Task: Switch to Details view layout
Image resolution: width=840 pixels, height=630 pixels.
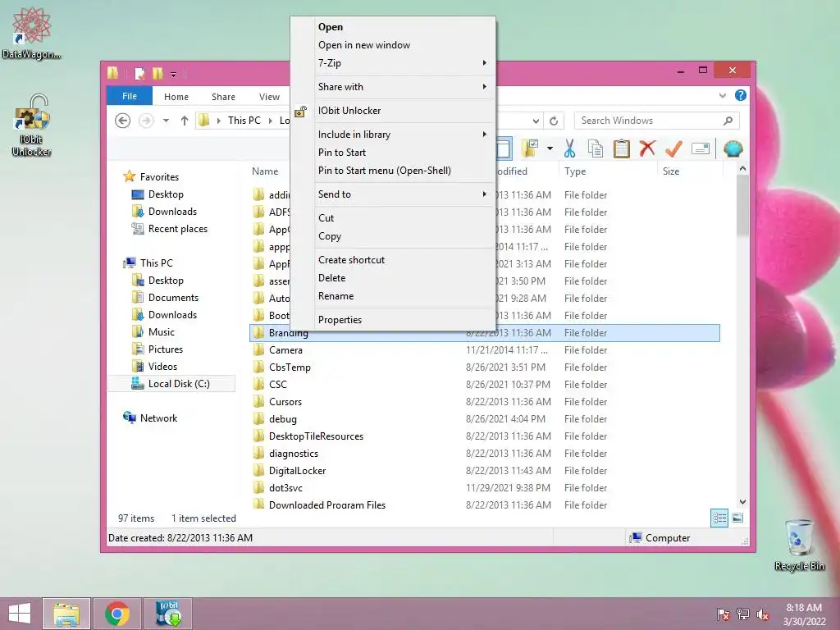Action: coord(719,518)
